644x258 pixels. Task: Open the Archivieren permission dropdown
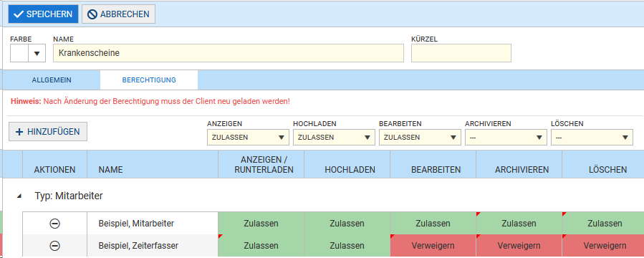point(506,137)
